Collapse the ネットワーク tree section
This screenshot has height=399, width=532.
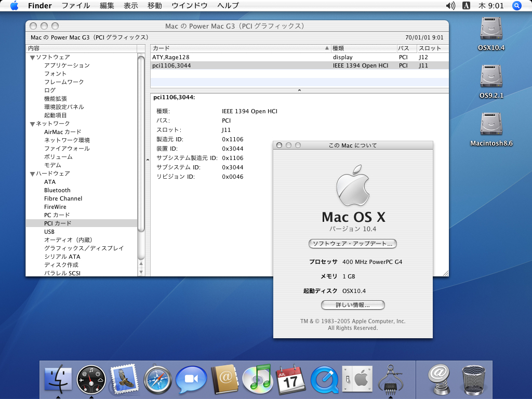pyautogui.click(x=32, y=124)
